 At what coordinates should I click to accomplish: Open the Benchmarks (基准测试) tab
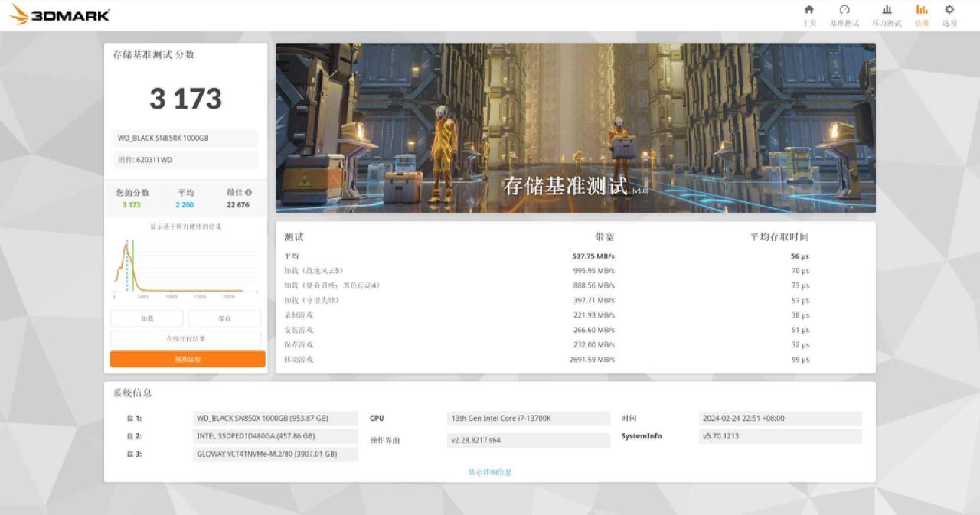pyautogui.click(x=844, y=15)
